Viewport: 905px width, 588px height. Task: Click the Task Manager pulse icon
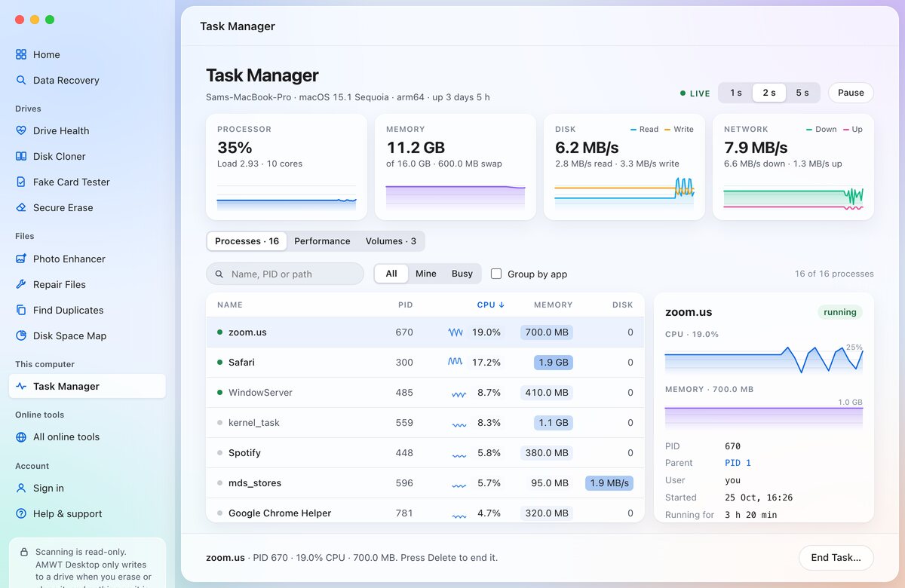(x=21, y=386)
